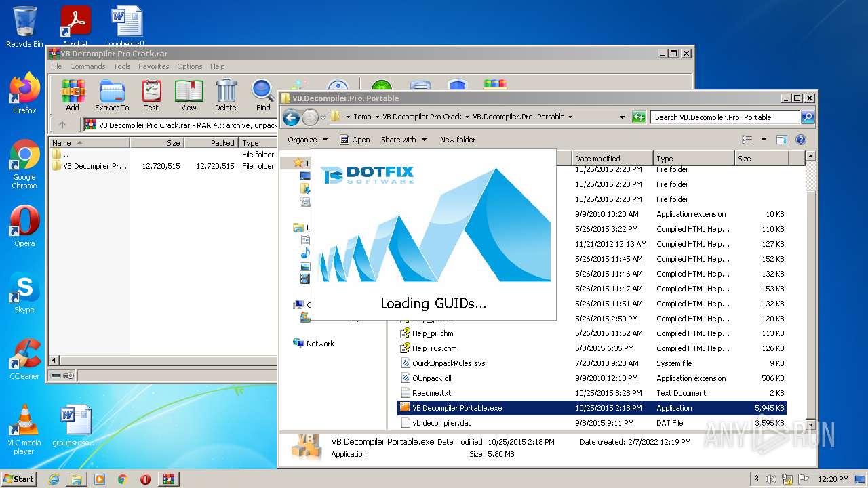Select Opera desktop shortcut
This screenshot has width=868, height=488.
click(24, 226)
